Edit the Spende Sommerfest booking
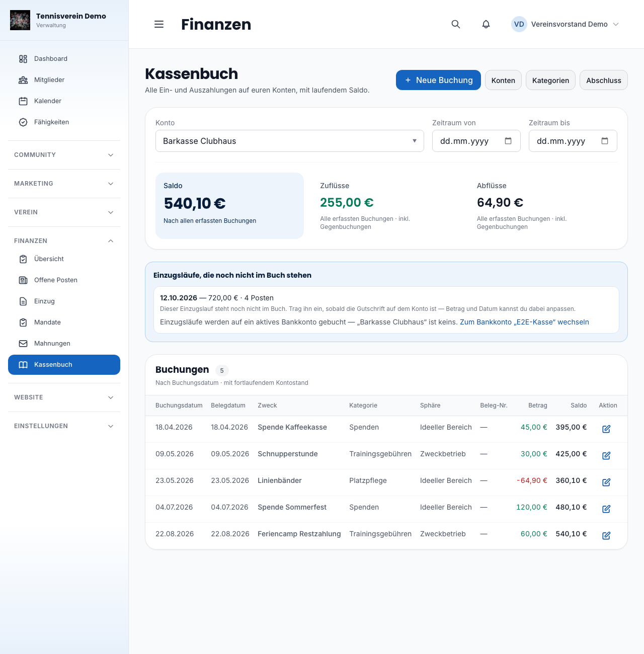Viewport: 644px width, 654px height. coord(606,509)
